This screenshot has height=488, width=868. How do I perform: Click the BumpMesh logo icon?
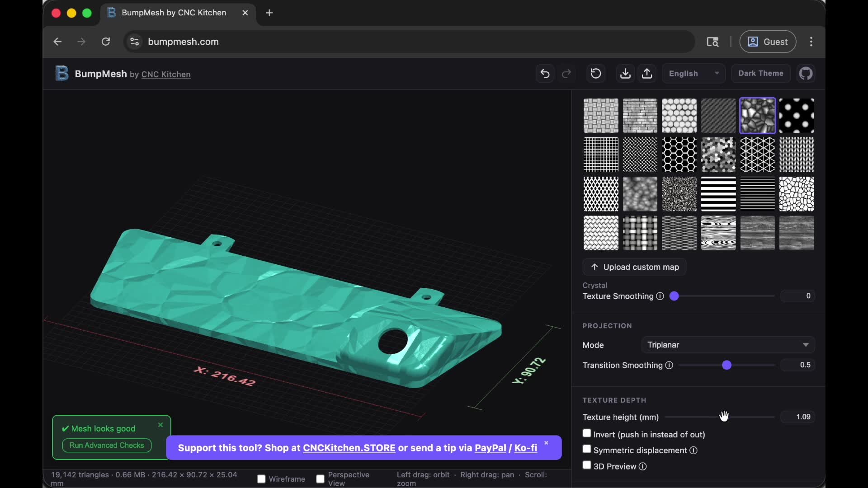click(61, 73)
